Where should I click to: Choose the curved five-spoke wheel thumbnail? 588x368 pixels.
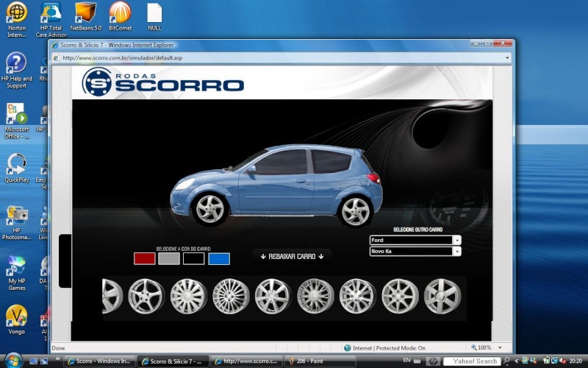146,297
